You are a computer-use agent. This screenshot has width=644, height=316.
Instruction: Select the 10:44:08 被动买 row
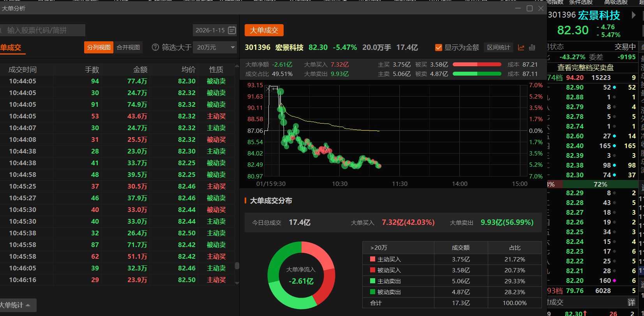click(117, 139)
